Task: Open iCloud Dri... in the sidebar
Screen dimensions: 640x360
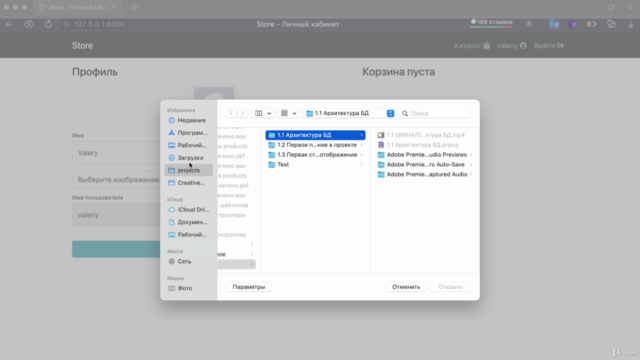Action: point(189,209)
